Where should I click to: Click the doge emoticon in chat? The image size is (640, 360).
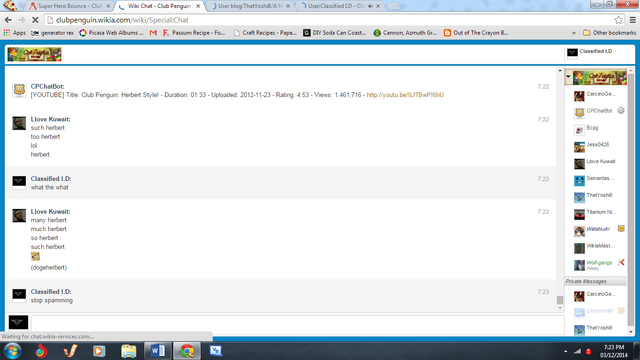point(36,256)
